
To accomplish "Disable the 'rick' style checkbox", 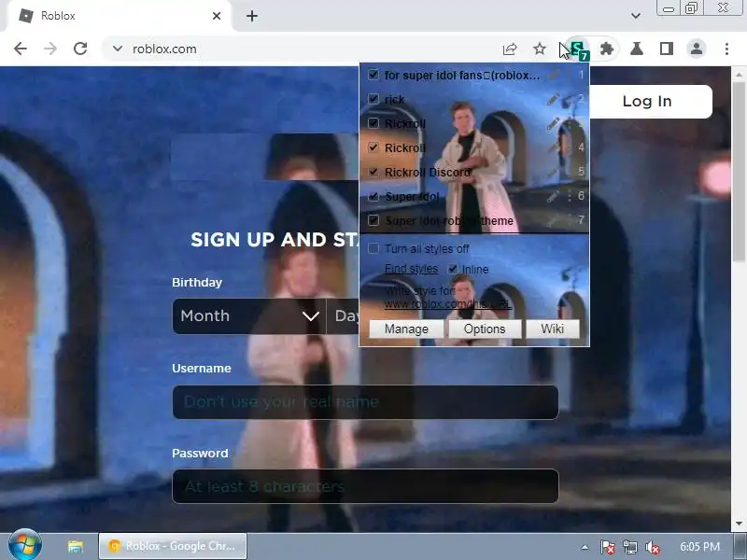I will pyautogui.click(x=373, y=99).
